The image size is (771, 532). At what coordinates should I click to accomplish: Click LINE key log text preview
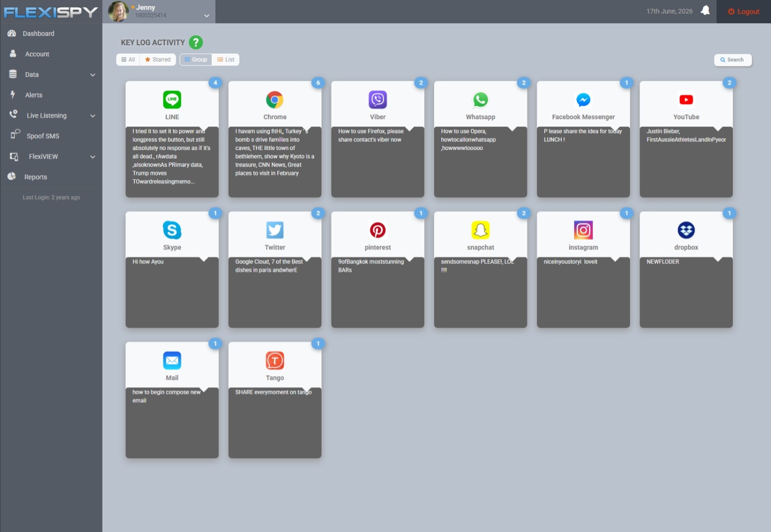click(x=172, y=156)
